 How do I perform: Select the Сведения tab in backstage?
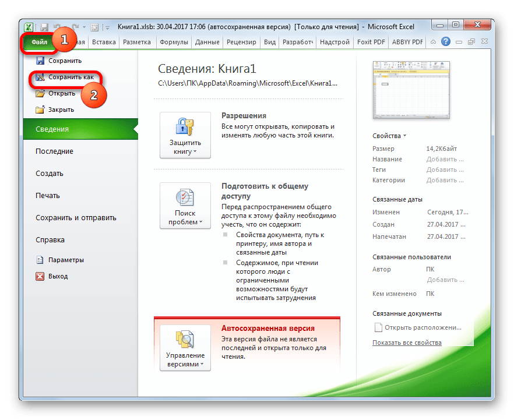(80, 129)
